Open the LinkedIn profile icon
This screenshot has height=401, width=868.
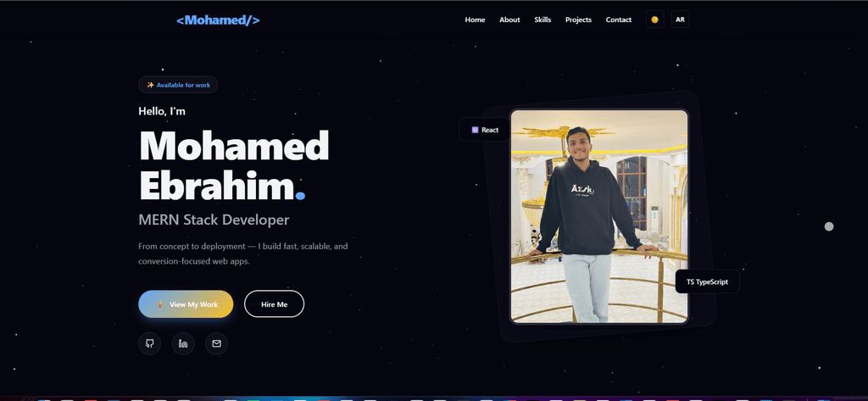183,343
